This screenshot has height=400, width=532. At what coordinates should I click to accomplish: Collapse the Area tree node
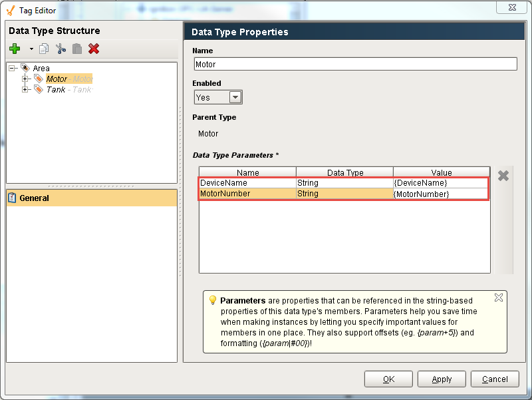(13, 68)
